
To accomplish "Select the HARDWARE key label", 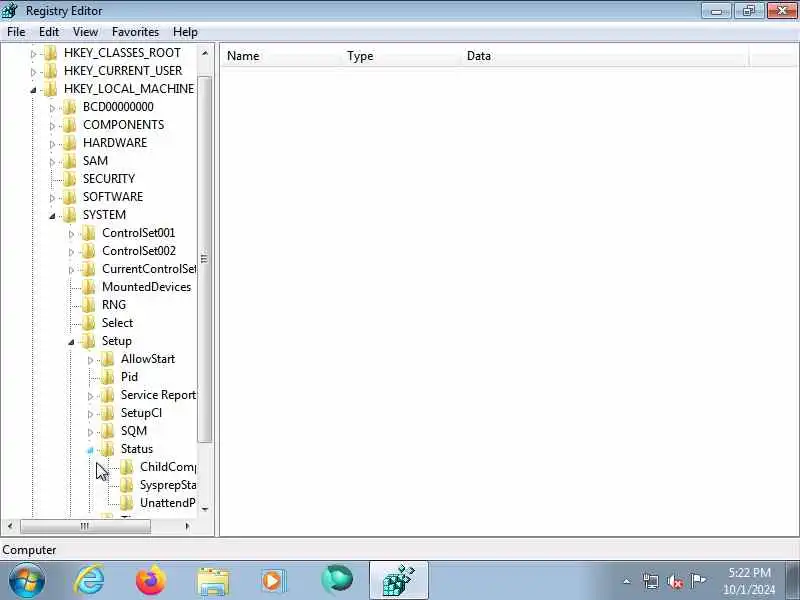I will coord(115,142).
